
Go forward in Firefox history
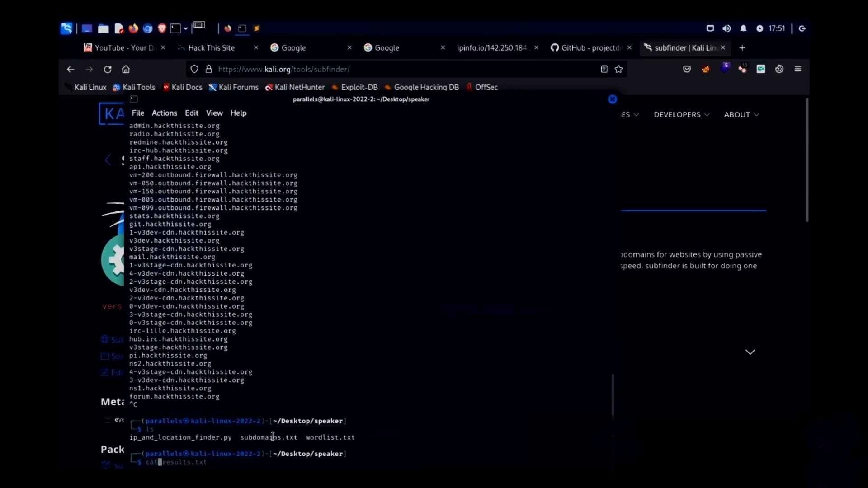coord(89,69)
